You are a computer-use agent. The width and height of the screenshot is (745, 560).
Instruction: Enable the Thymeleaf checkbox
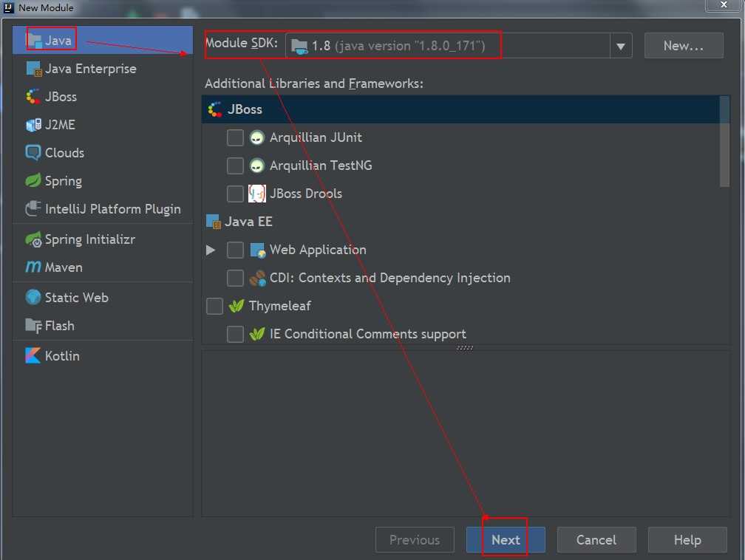(214, 306)
